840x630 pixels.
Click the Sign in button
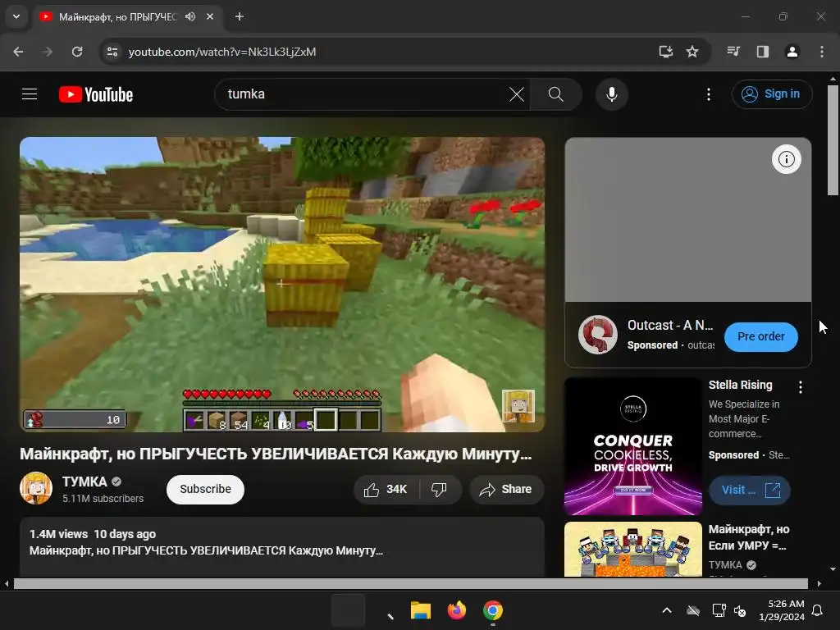click(x=772, y=94)
